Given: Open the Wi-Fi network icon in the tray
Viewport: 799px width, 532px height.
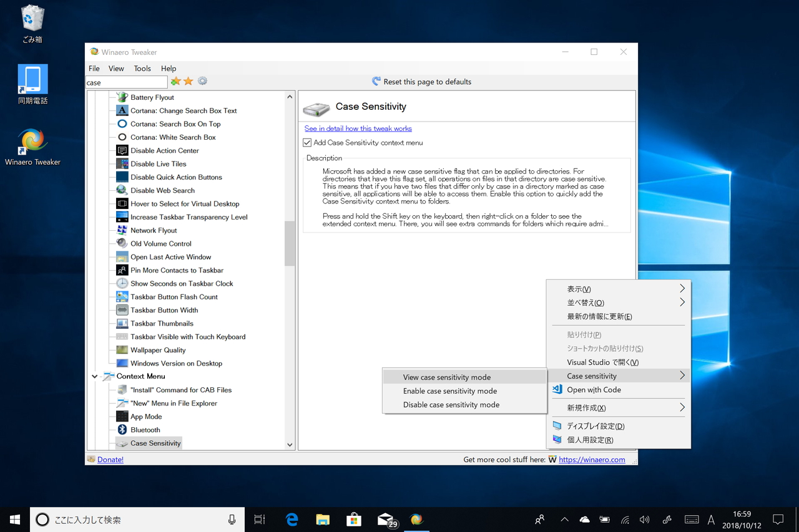Looking at the screenshot, I should click(x=625, y=520).
